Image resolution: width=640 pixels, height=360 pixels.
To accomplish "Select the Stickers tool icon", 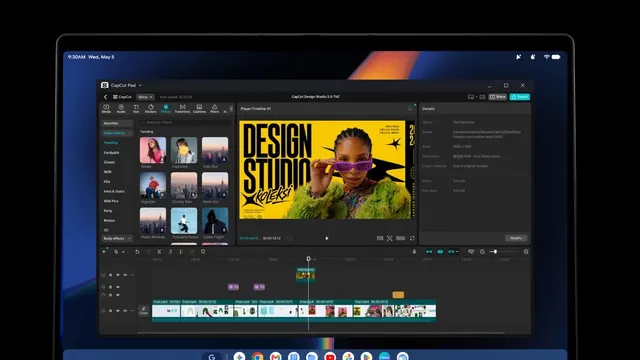I will pos(151,108).
